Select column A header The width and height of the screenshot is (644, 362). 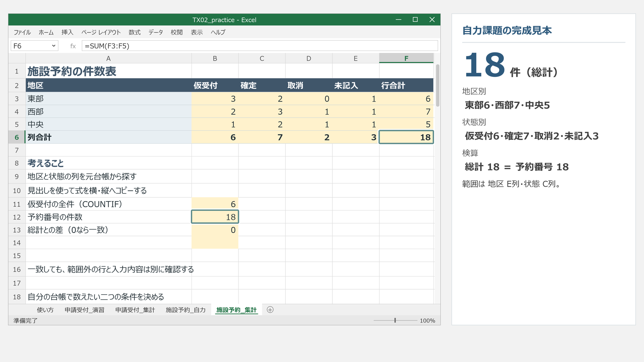tap(108, 58)
